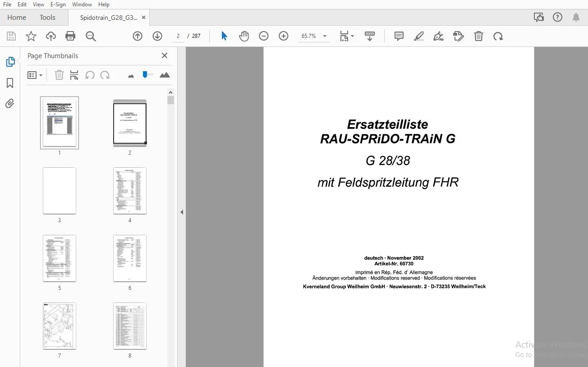Screen dimensions: 588x367
Task: Select page 2 thumbnail
Action: (130, 123)
